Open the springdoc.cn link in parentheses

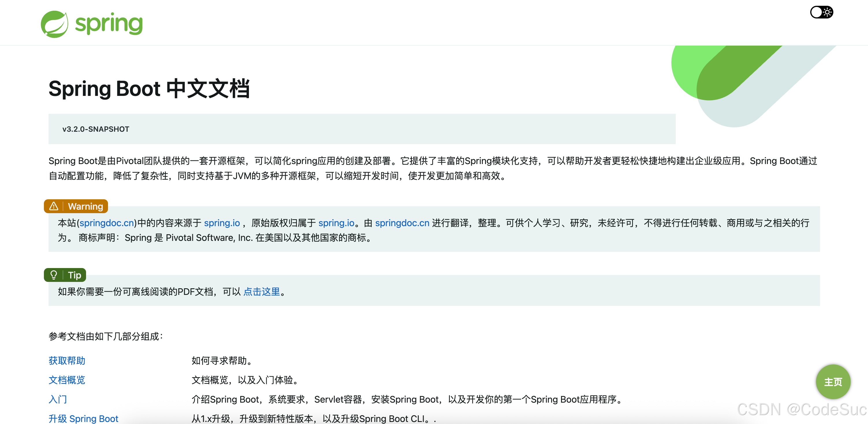(107, 223)
